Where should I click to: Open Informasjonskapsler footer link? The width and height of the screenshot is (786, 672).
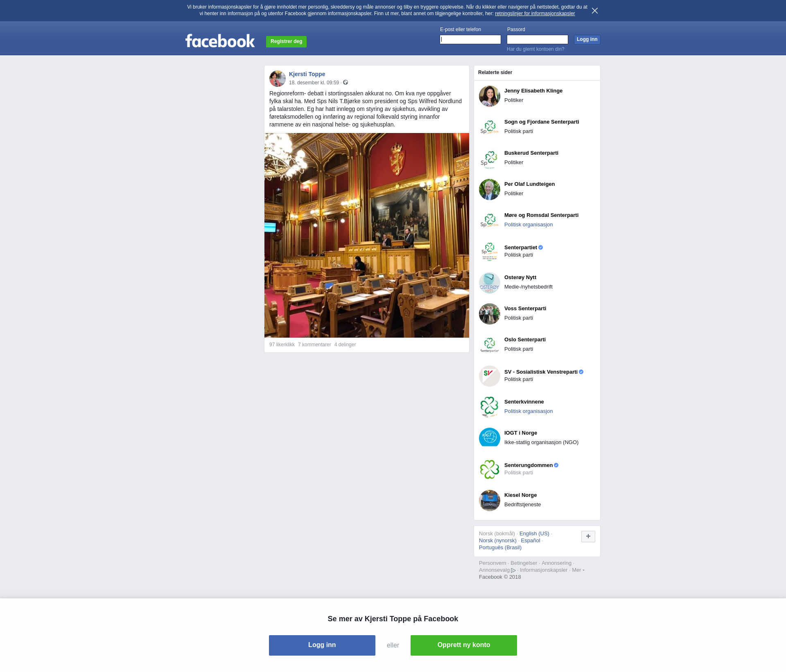(x=544, y=570)
